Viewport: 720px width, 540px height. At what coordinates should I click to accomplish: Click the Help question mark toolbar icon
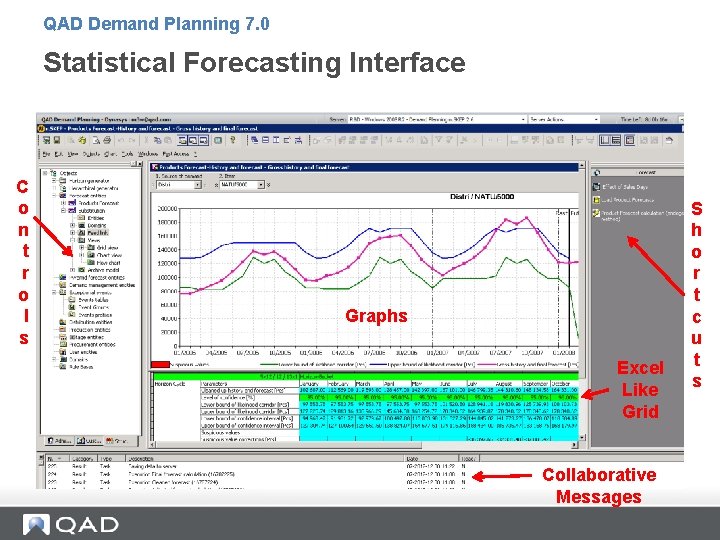233,140
